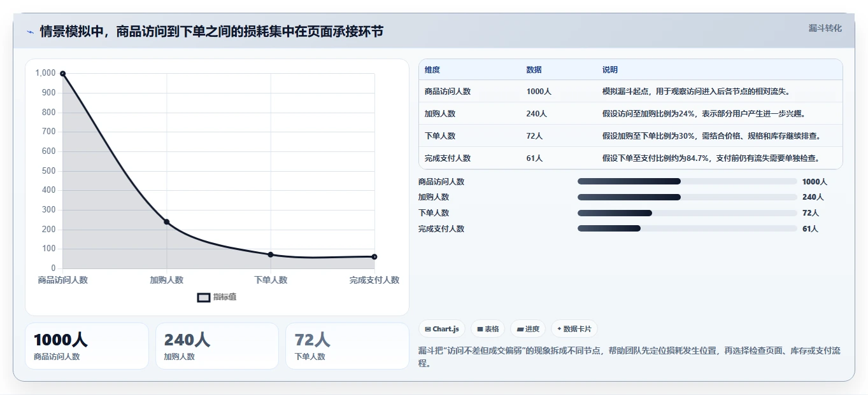
Task: Click the 模拟漏斗起点 description cell
Action: (x=696, y=92)
